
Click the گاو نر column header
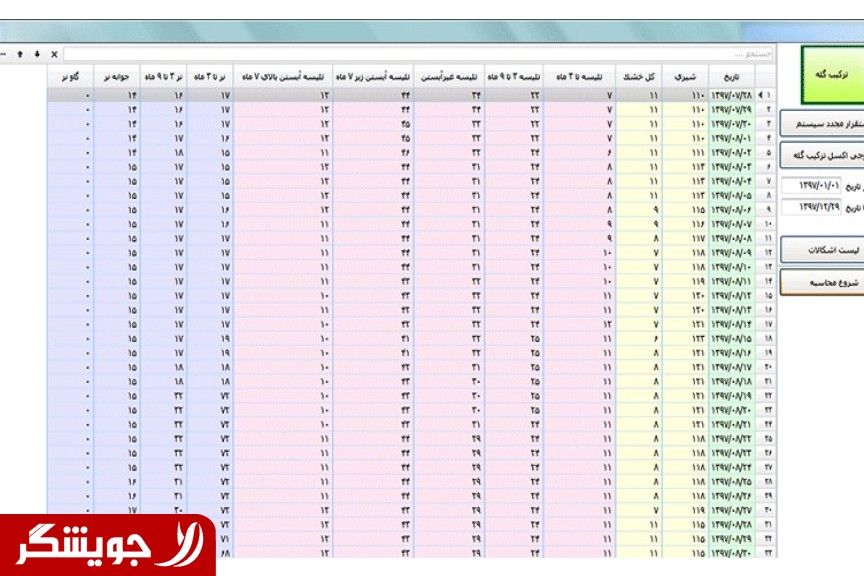pos(70,76)
